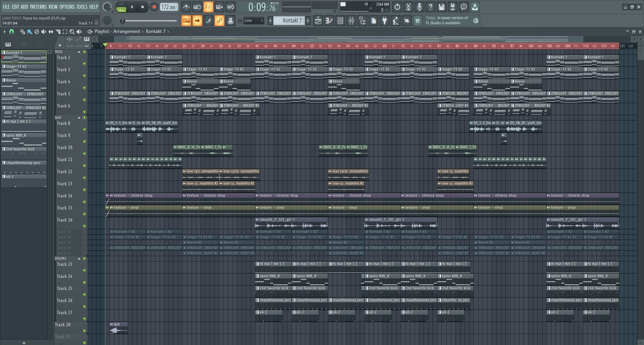Open the PATTERNS menu
644x345 pixels.
[x=38, y=7]
